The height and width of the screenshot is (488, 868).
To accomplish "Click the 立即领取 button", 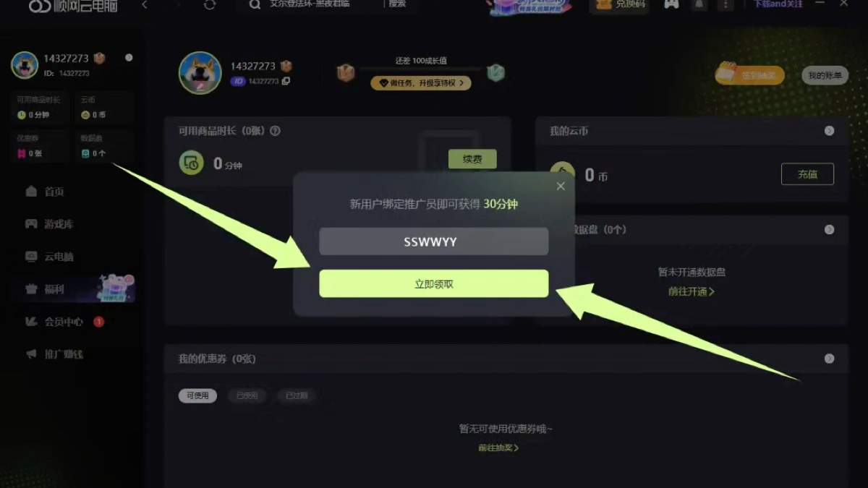I will click(434, 283).
